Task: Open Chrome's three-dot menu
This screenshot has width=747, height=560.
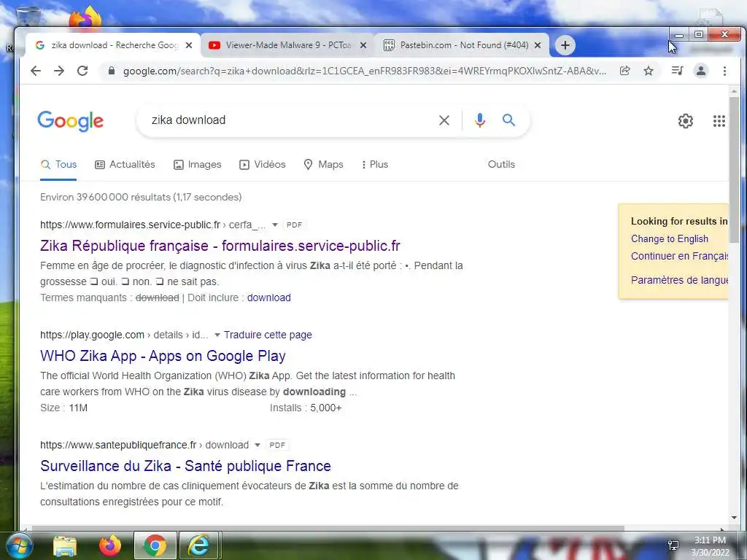Action: (724, 71)
